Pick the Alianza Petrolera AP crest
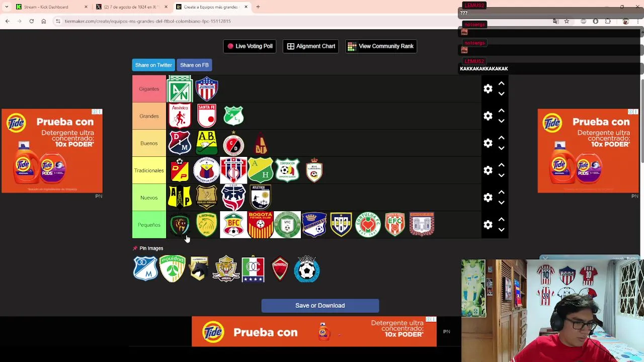Viewport: 644px width, 362px height. coord(180,198)
